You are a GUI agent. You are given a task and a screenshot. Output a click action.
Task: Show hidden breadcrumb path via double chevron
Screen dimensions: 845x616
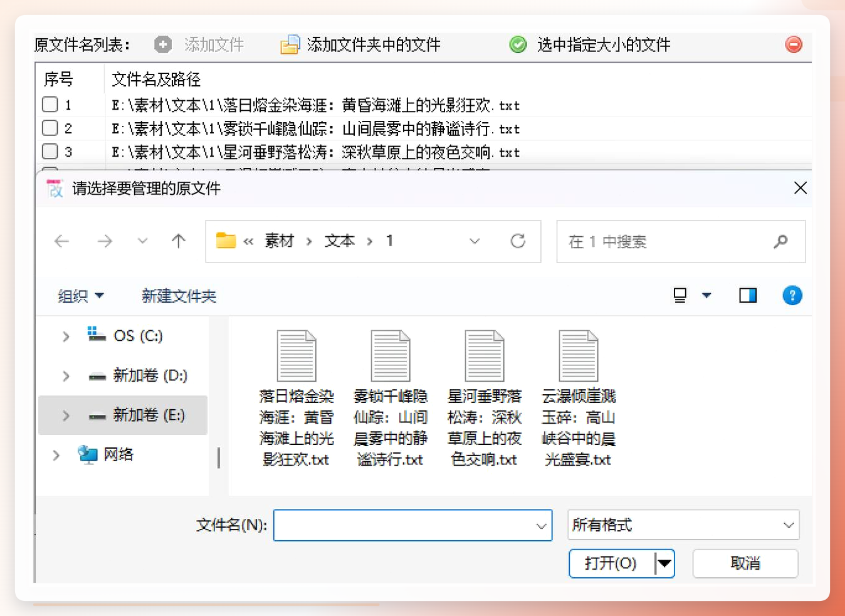249,241
